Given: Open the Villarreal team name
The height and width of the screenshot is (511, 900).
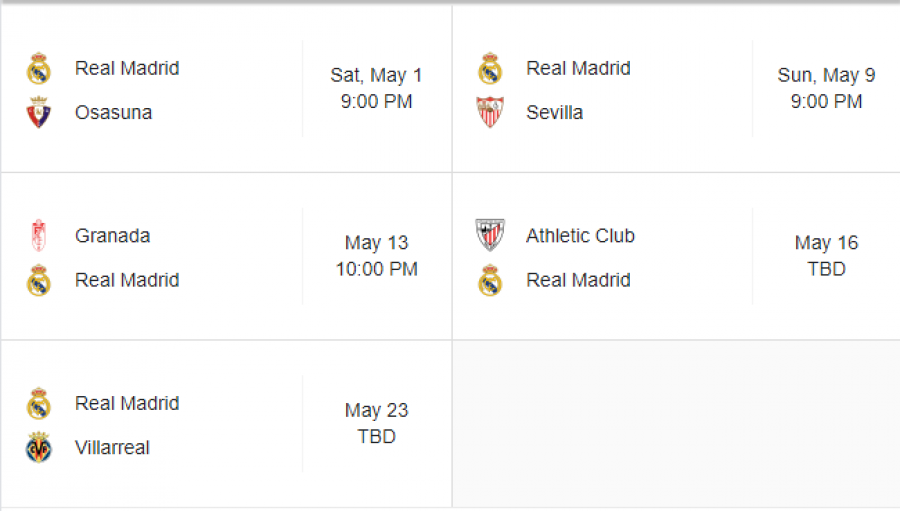Looking at the screenshot, I should pyautogui.click(x=112, y=447).
